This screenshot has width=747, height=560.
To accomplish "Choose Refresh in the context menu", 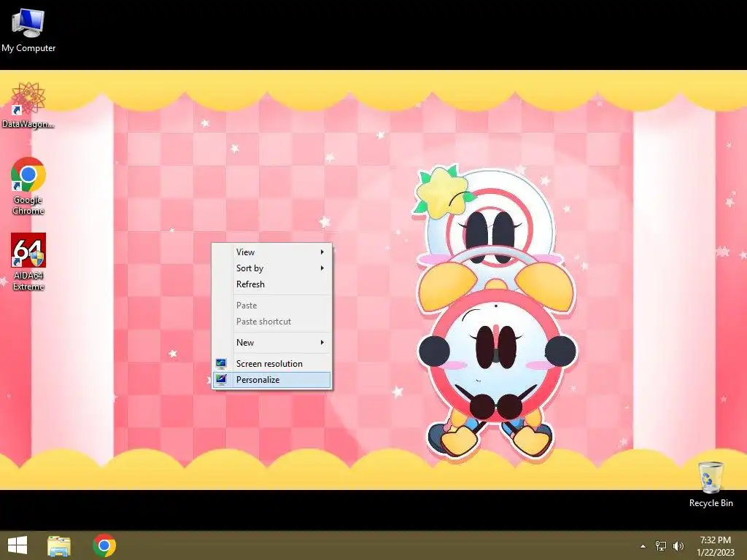I will click(271, 284).
